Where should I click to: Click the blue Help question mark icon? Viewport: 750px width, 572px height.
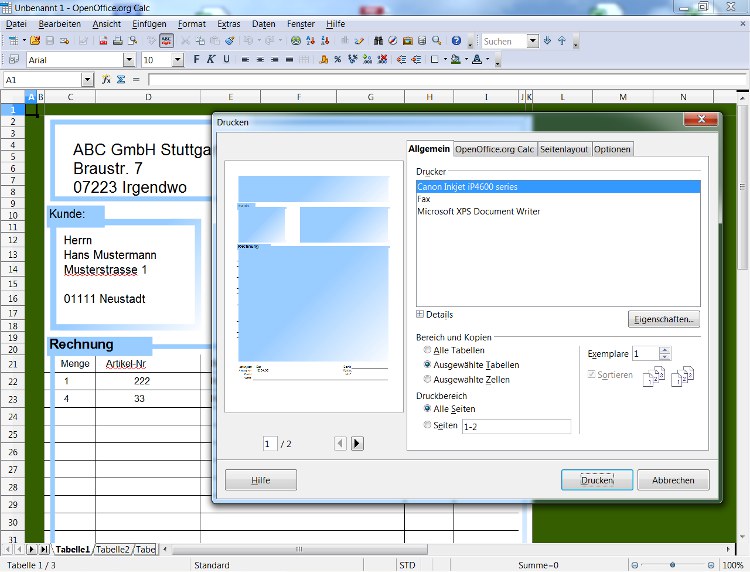pyautogui.click(x=456, y=41)
